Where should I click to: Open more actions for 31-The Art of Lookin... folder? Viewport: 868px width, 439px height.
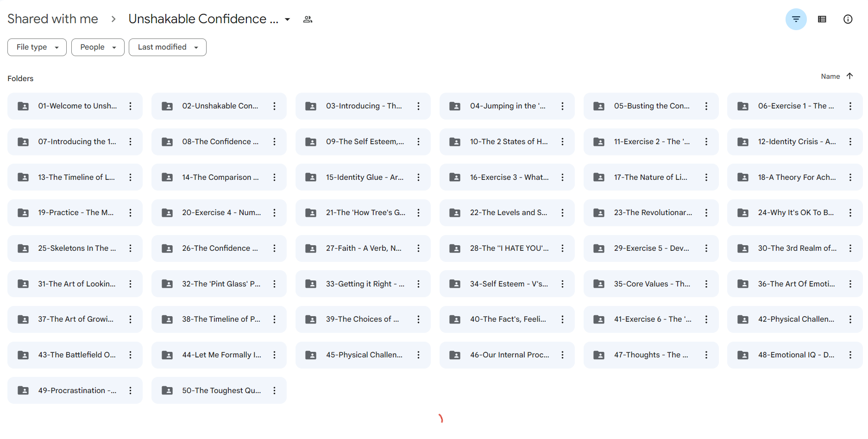coord(131,284)
